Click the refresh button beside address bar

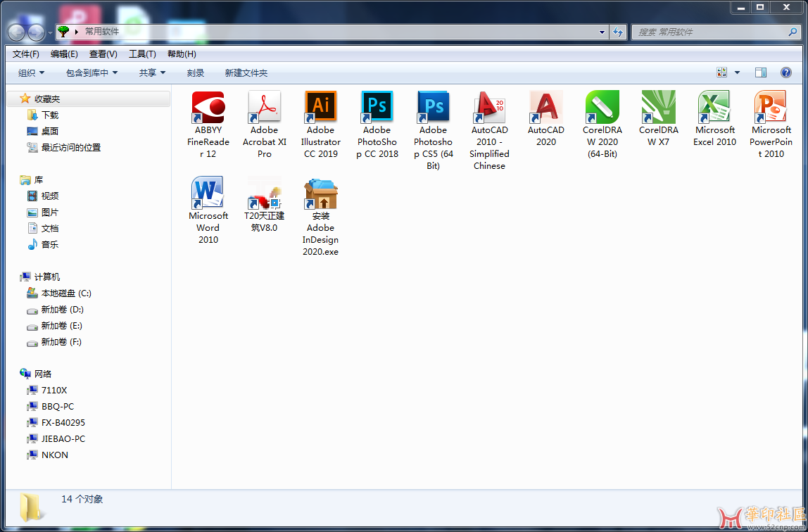[x=618, y=32]
